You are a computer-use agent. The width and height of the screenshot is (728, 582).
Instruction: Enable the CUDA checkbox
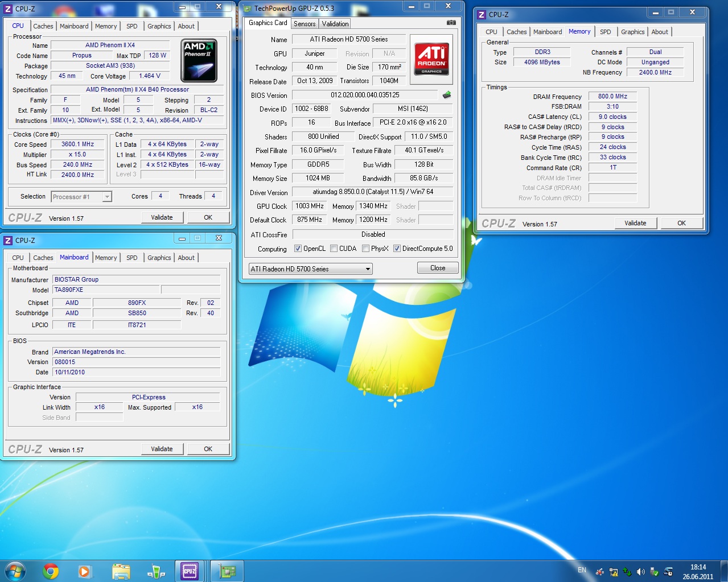334,249
